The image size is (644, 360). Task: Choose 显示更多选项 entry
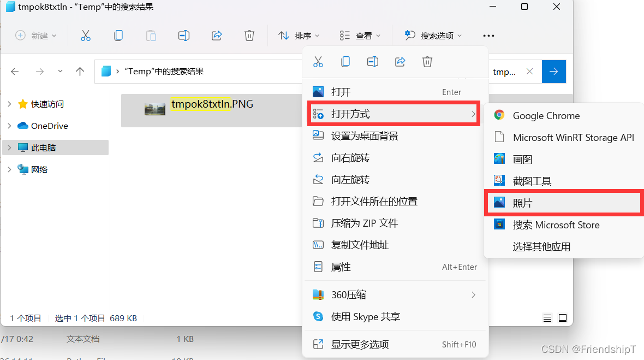coord(395,344)
